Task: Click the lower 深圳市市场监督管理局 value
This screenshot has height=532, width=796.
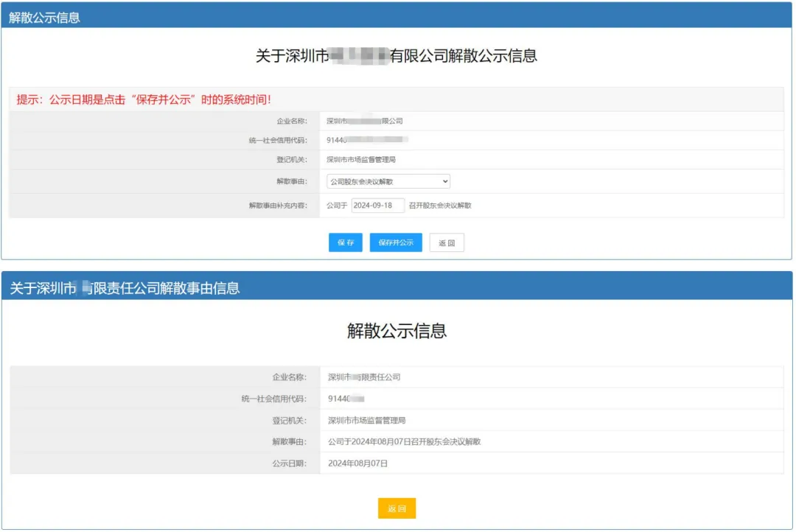Action: tap(366, 420)
